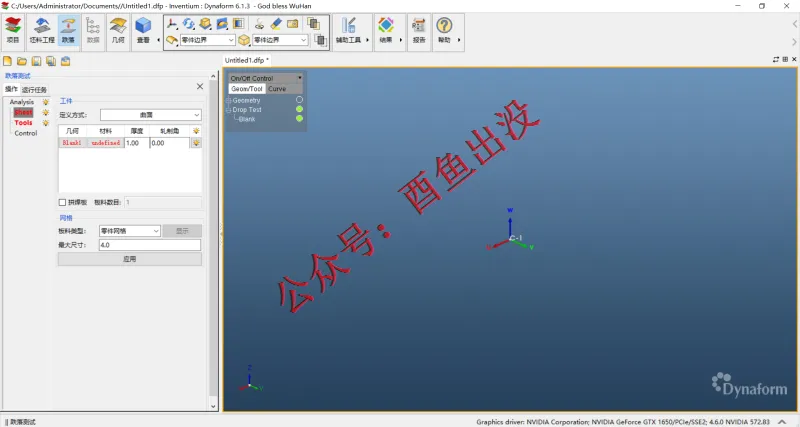Click the lamp lighting icon in toolbar
Image resolution: width=800 pixels, height=427 pixels.
(260, 23)
